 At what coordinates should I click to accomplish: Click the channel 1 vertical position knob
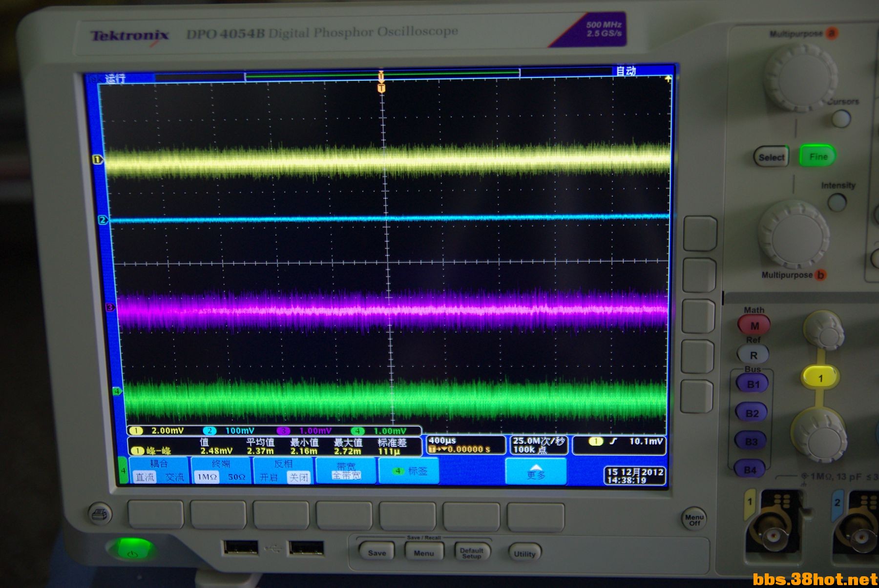pos(824,330)
